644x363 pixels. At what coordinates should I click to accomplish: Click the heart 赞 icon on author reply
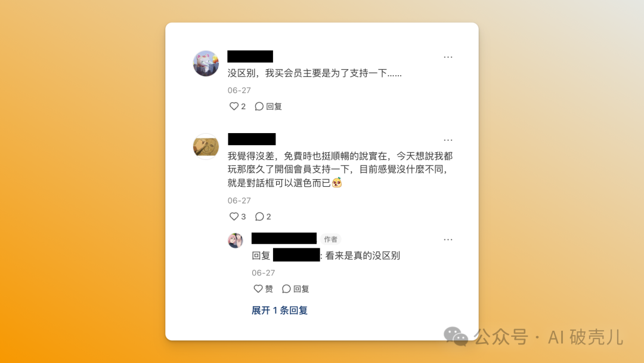pos(258,289)
